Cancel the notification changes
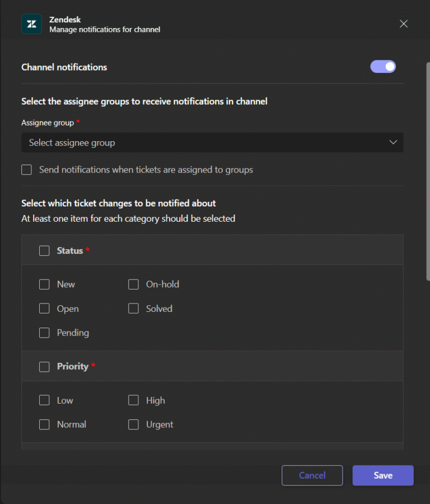The width and height of the screenshot is (430, 504). click(312, 475)
